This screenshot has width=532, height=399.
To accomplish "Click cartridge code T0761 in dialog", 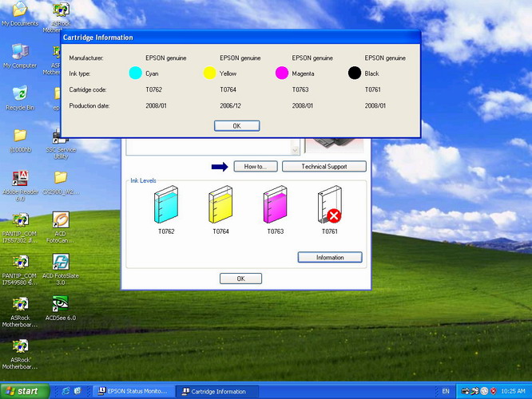I will point(373,89).
